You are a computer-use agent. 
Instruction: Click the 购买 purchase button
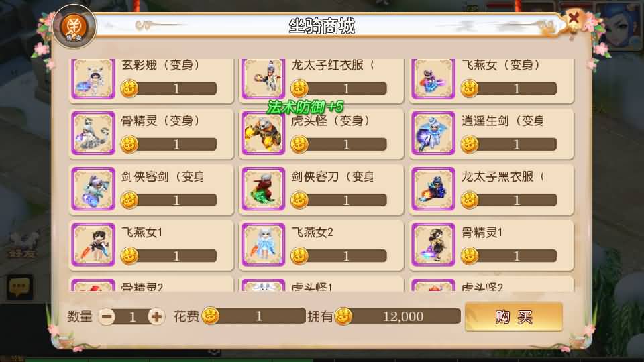(513, 317)
